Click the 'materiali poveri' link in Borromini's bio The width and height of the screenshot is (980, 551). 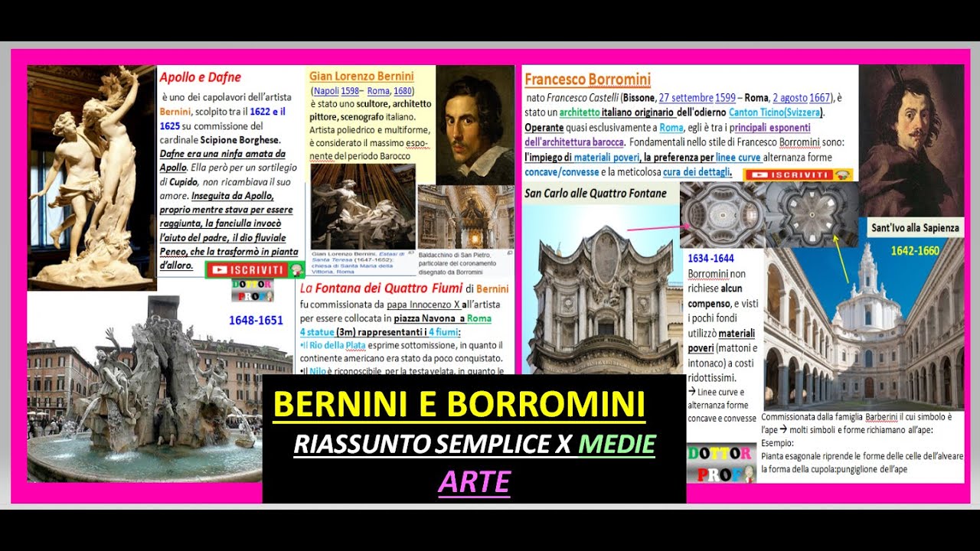click(x=606, y=157)
